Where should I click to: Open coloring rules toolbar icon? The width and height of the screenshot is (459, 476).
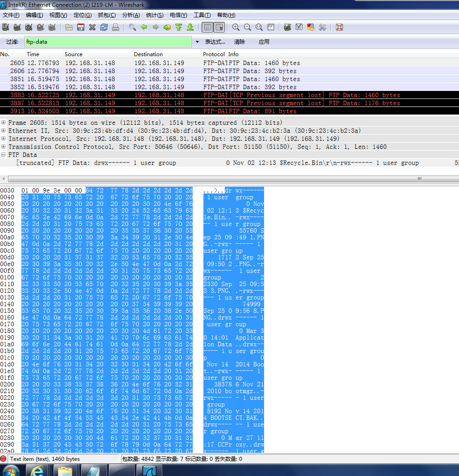(311, 27)
